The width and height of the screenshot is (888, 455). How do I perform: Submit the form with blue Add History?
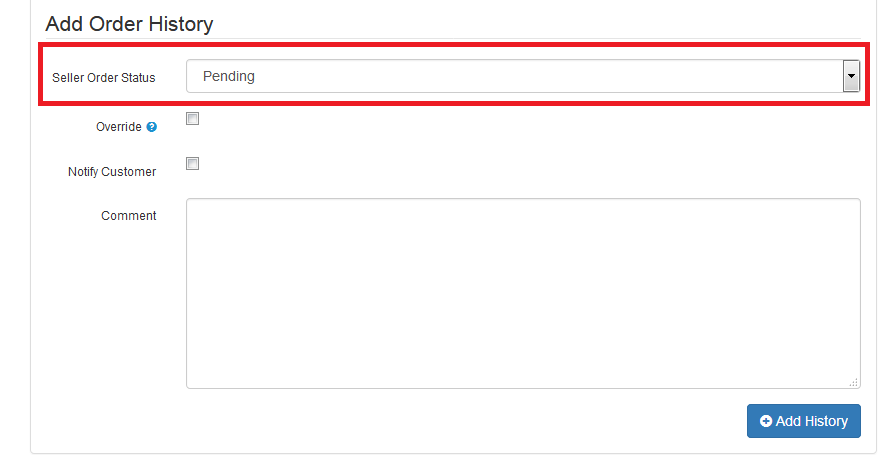[x=804, y=421]
